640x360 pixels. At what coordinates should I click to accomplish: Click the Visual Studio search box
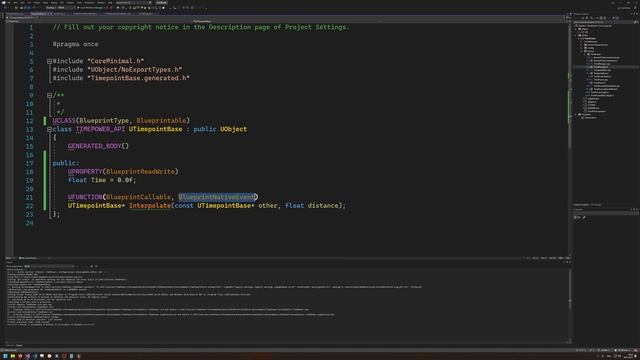(133, 2)
